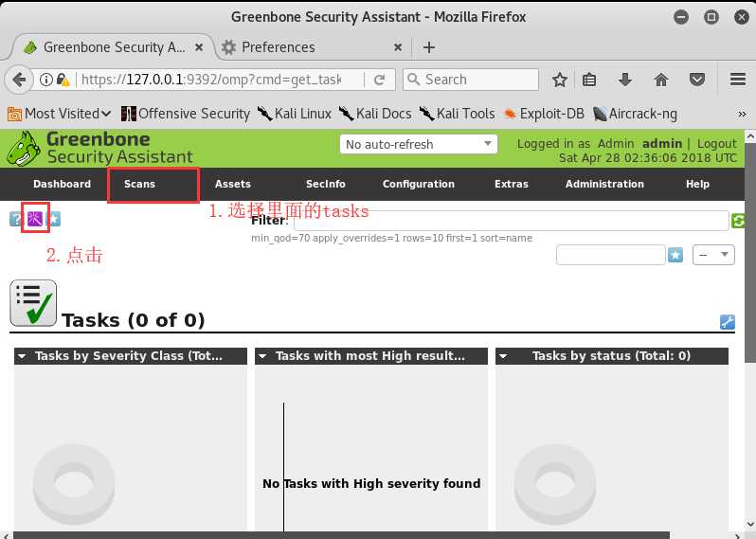The image size is (756, 539).
Task: Click the star icon to save new filter
Action: 675,255
